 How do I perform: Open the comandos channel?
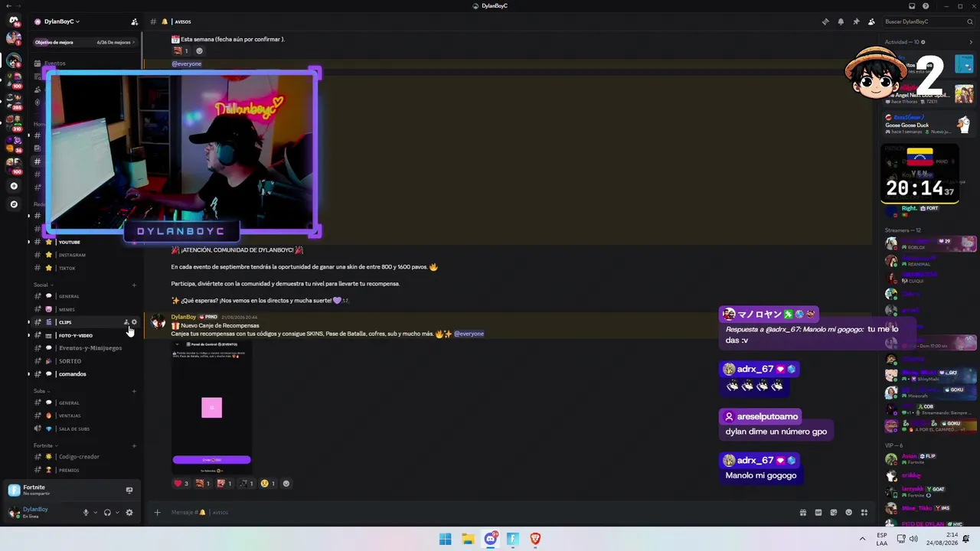pyautogui.click(x=84, y=374)
